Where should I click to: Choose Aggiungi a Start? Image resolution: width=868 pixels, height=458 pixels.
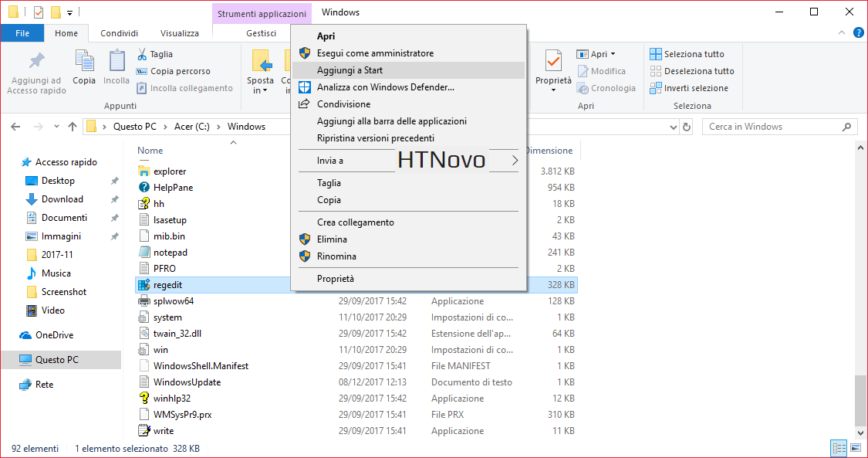pos(408,70)
